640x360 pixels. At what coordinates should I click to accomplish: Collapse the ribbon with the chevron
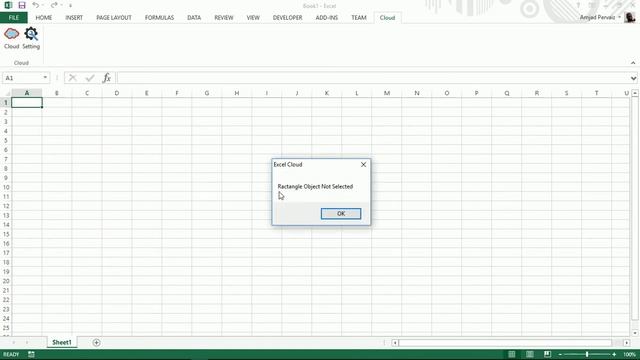tap(633, 63)
